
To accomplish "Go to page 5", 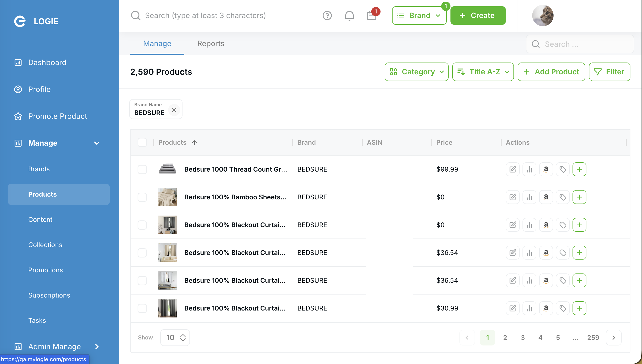I will pyautogui.click(x=558, y=338).
